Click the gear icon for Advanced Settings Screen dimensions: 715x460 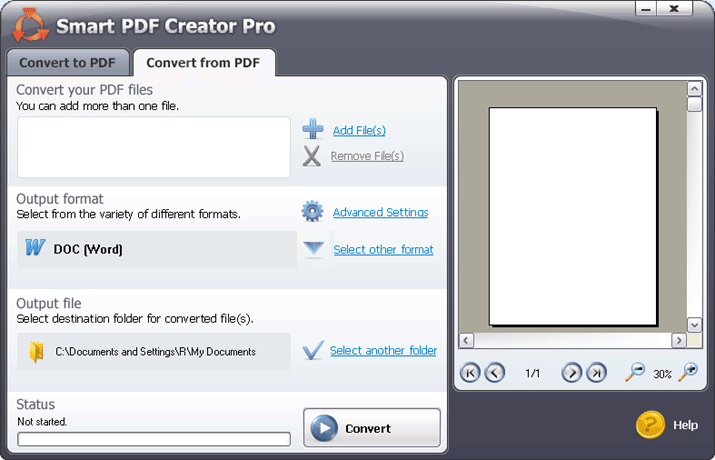(x=313, y=212)
